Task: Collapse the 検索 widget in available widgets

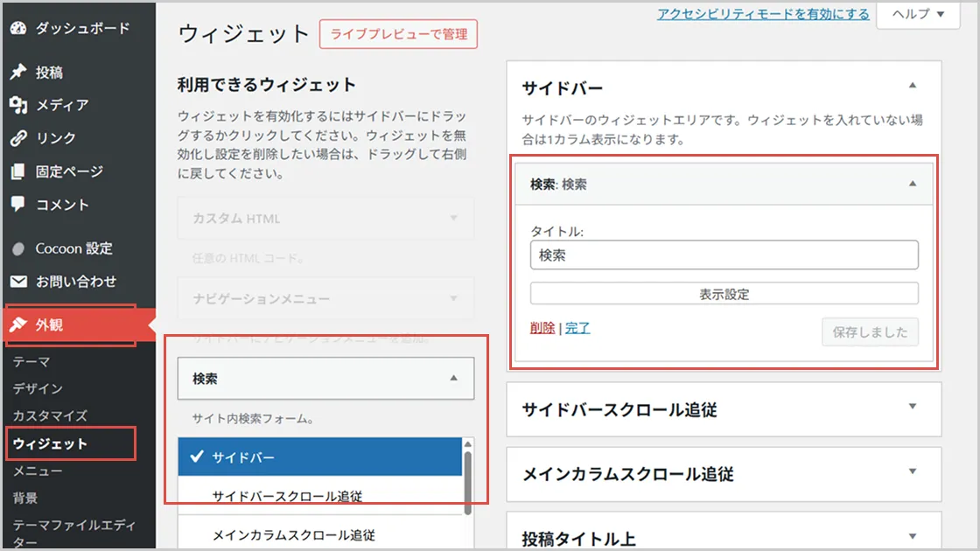Action: 453,379
